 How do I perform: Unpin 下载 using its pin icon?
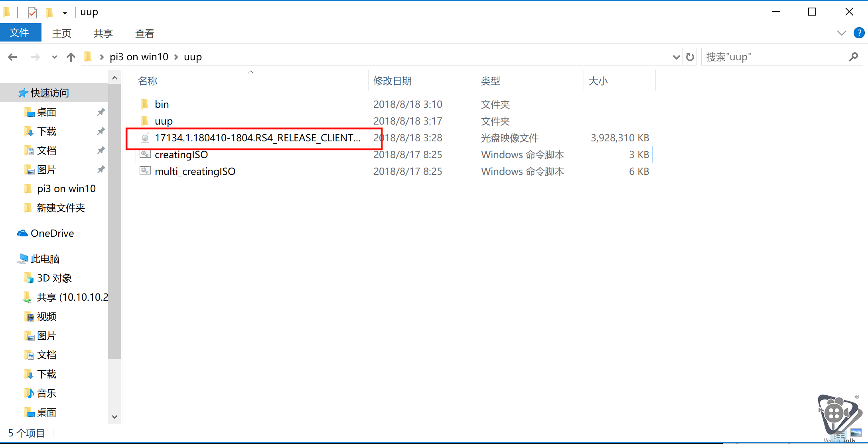tap(101, 131)
